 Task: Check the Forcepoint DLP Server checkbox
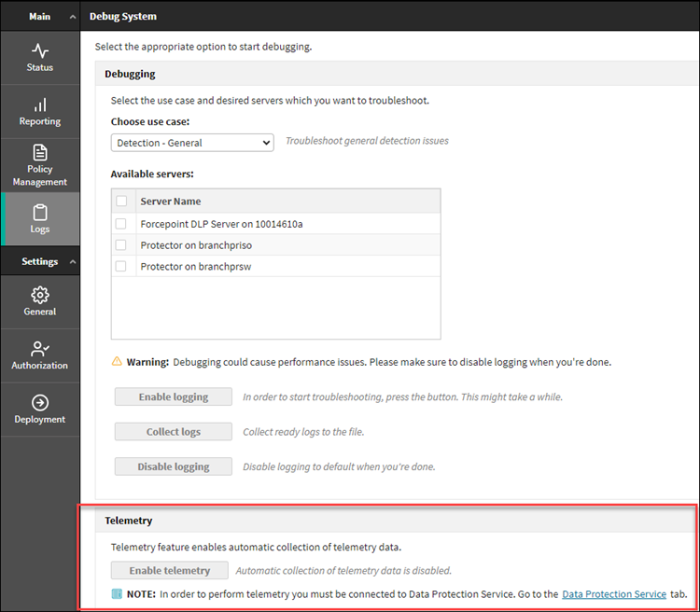120,224
